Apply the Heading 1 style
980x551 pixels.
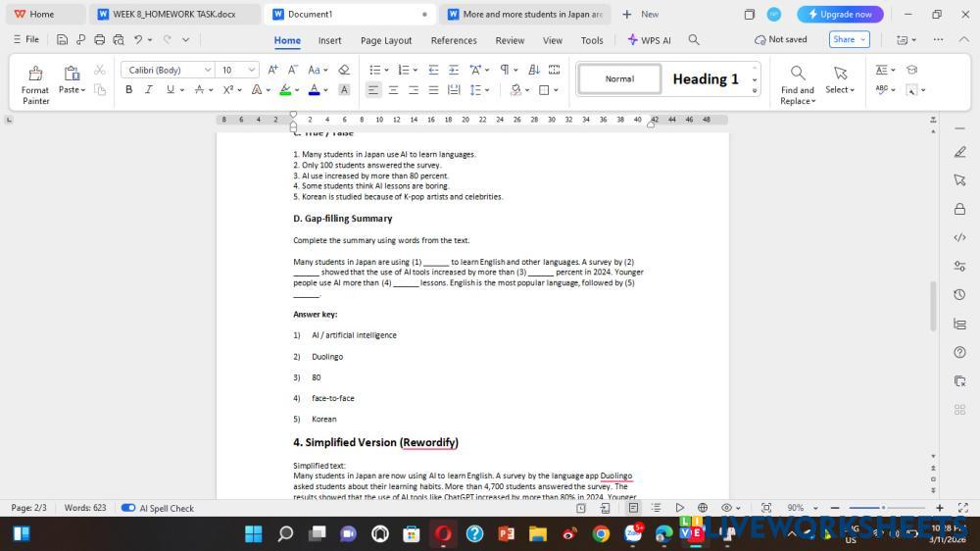pyautogui.click(x=705, y=78)
